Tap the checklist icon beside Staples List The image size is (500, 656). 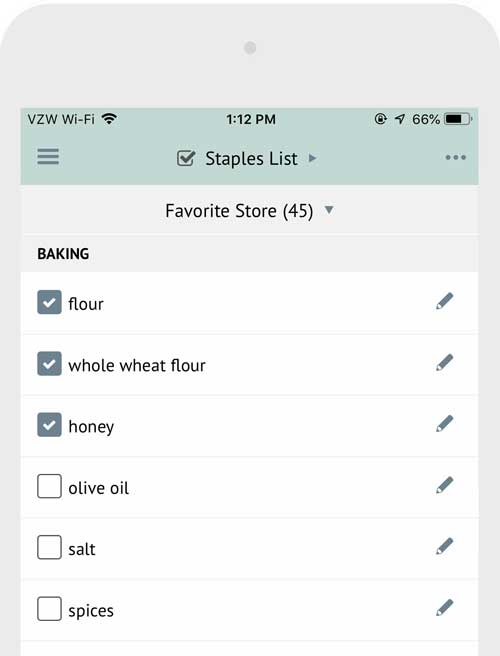[x=186, y=158]
